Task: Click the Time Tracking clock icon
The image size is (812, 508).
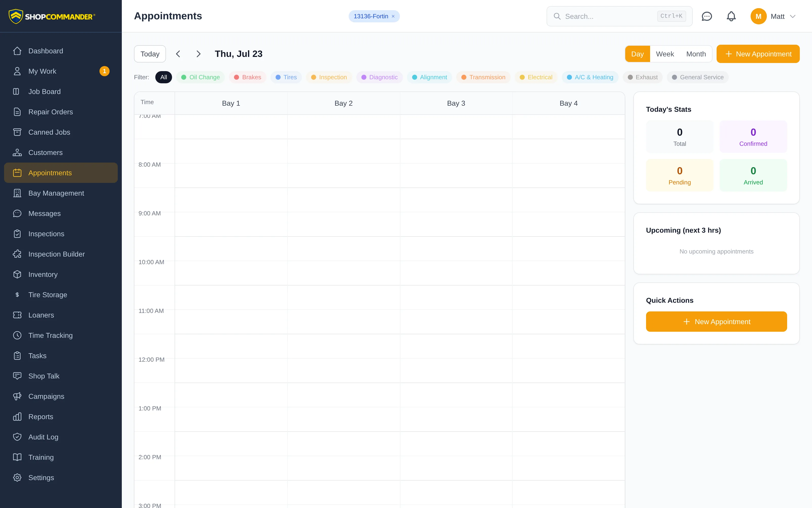Action: click(x=17, y=335)
